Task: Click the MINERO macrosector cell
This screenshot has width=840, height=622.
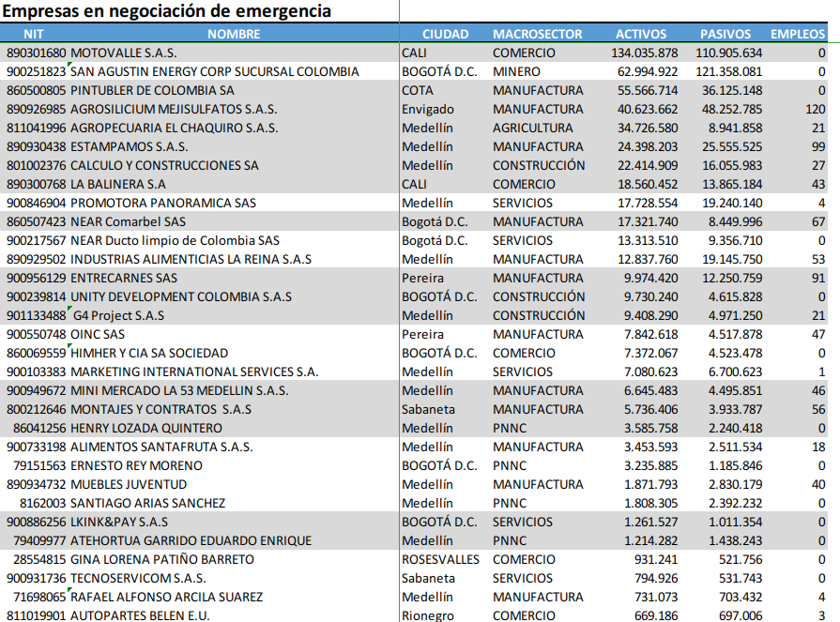Action: click(516, 71)
